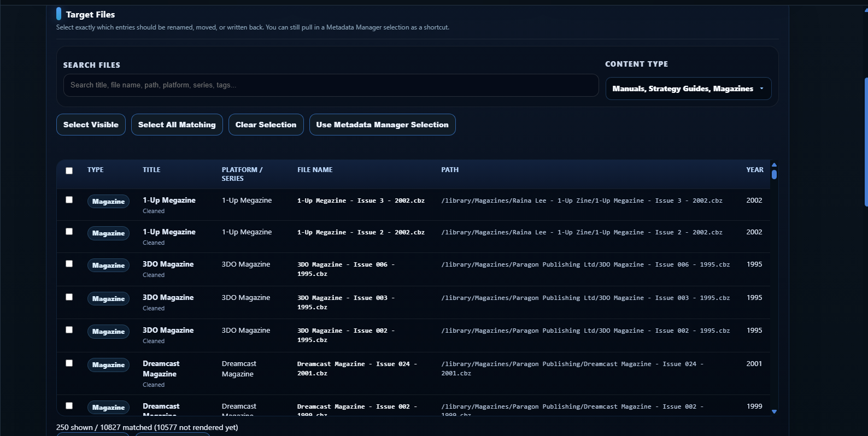Click the Clear Selection button
This screenshot has height=436, width=868.
(266, 125)
